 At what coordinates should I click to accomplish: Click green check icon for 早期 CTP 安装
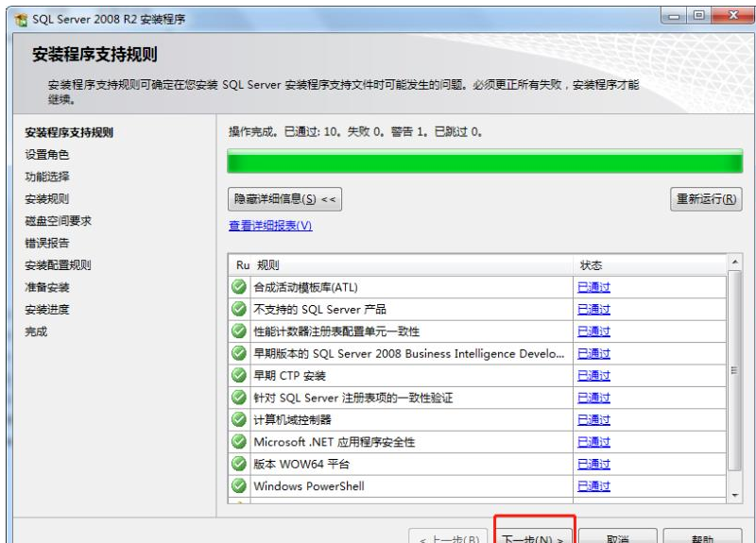click(239, 375)
